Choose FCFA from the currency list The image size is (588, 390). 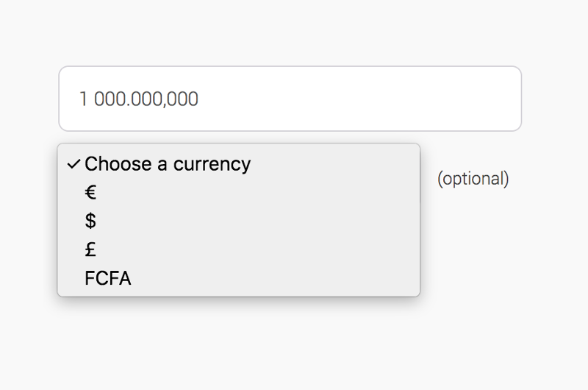108,279
